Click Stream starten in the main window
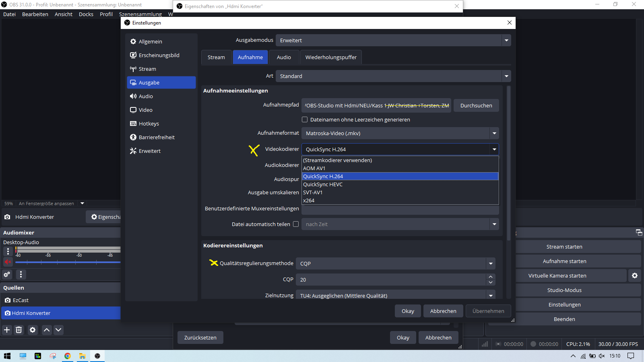The width and height of the screenshot is (644, 362). [x=564, y=247]
